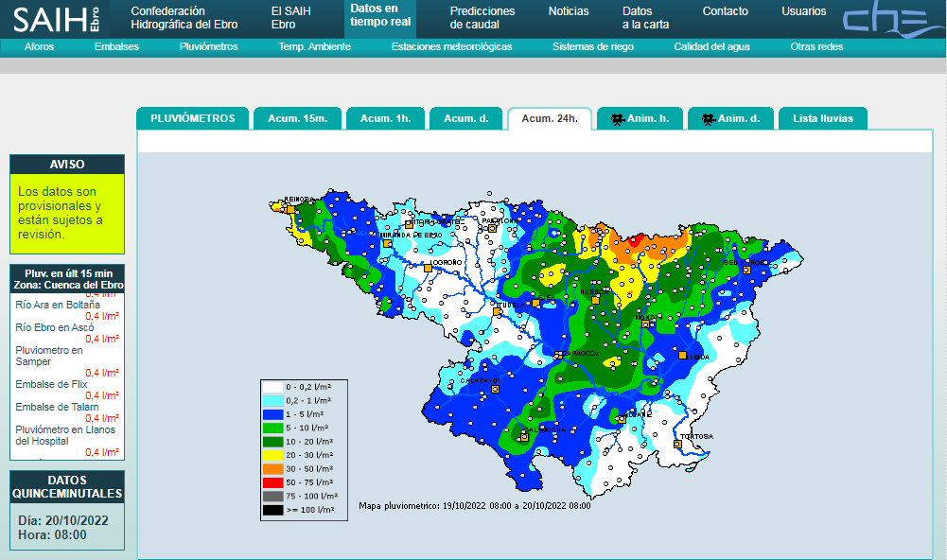Viewport: 947px width, 560px height.
Task: Click the SAIH Ebro logo
Action: 56,19
